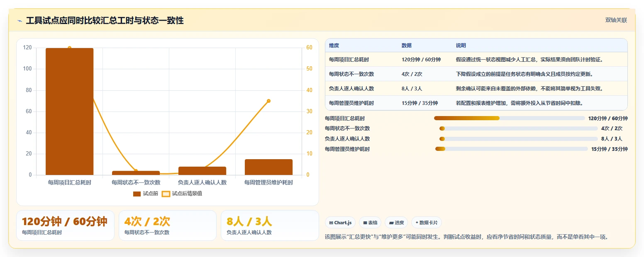Screen dimensions: 644x257
Task: Click the 表格 chip
Action: coord(370,223)
